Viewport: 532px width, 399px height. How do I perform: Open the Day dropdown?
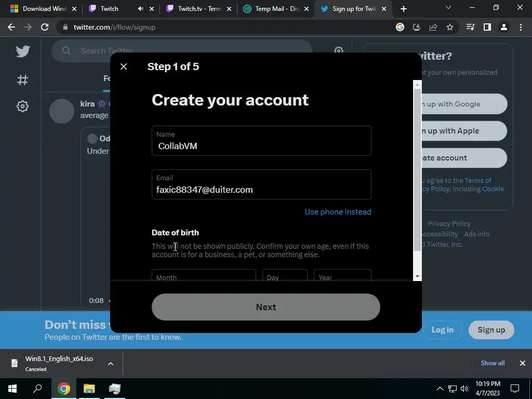(x=285, y=275)
